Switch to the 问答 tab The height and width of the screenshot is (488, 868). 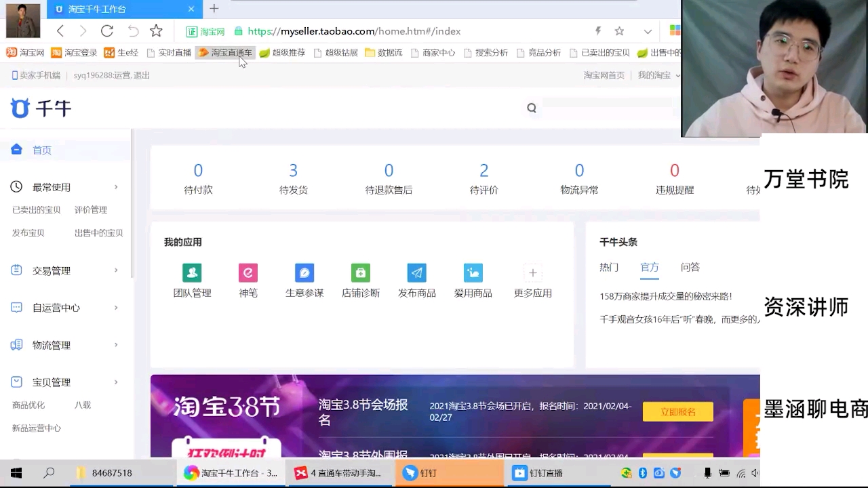690,267
